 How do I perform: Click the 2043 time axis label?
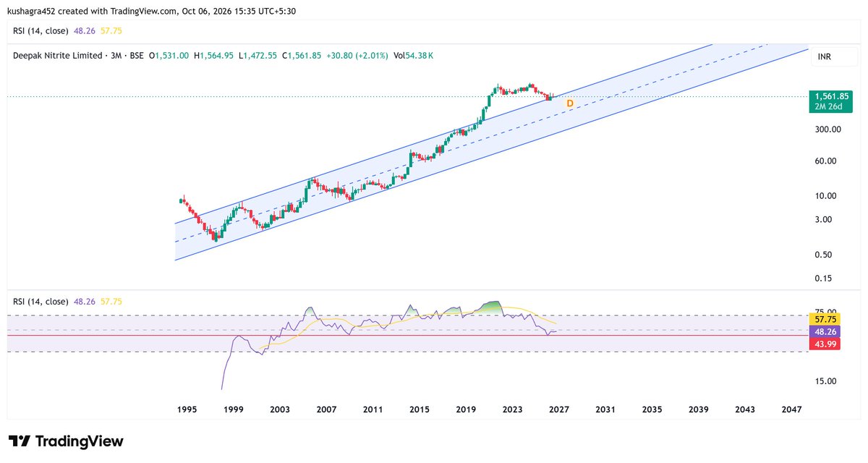tap(744, 409)
